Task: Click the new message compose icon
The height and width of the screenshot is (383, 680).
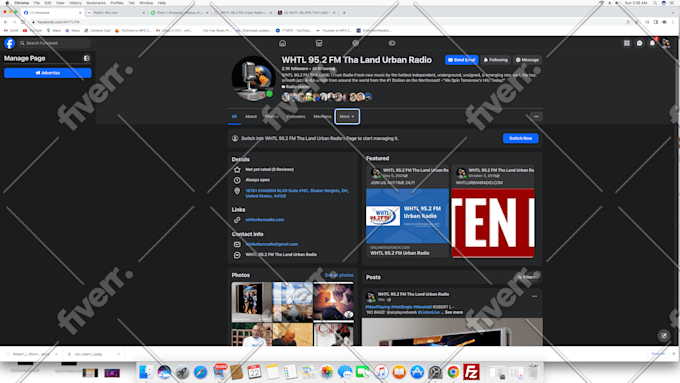Action: point(664,335)
